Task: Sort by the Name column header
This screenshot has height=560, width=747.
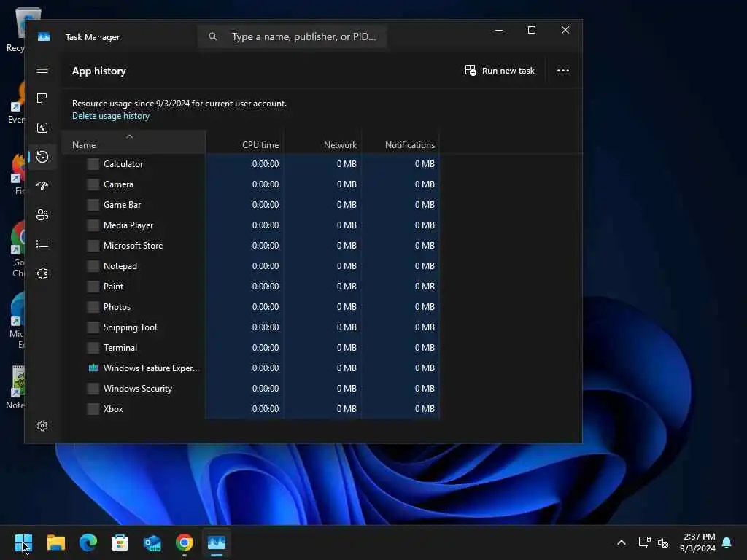Action: coord(134,142)
